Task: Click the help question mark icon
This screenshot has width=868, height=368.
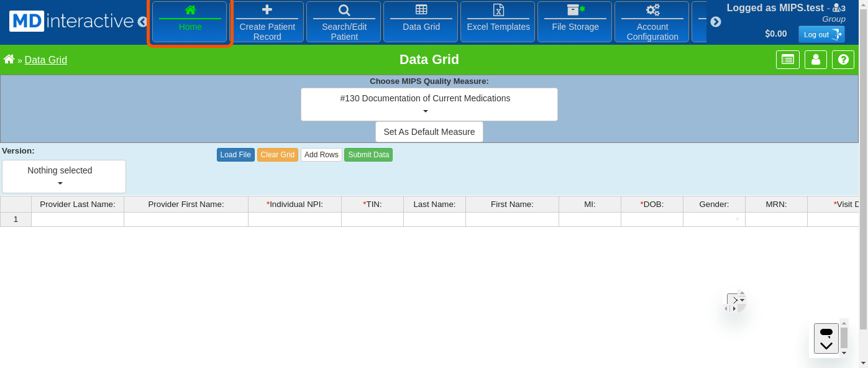Action: (x=843, y=60)
